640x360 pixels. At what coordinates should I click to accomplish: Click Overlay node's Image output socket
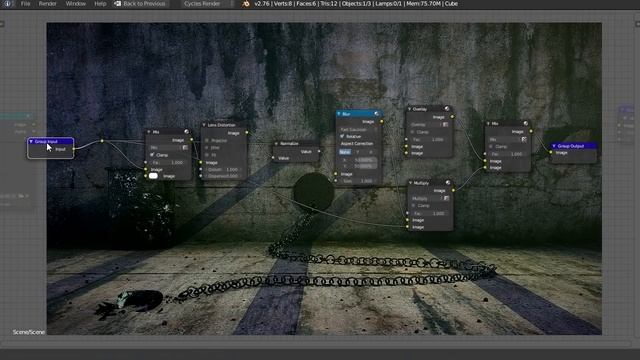coord(452,117)
